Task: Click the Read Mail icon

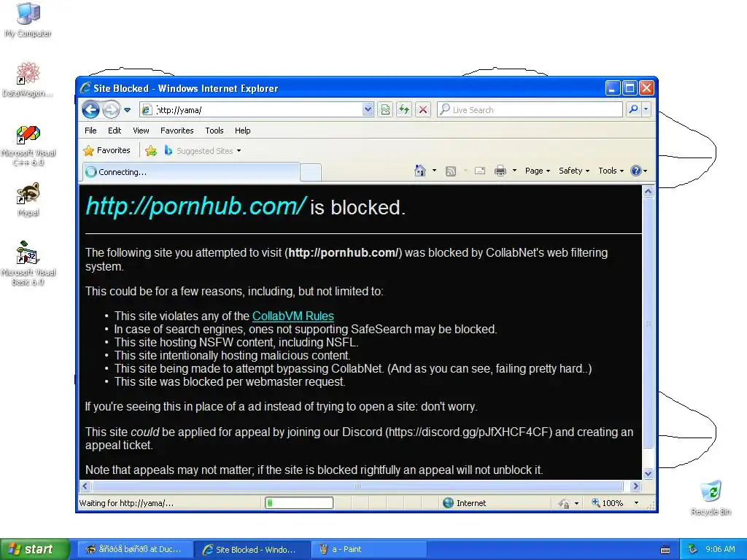Action: tap(480, 171)
